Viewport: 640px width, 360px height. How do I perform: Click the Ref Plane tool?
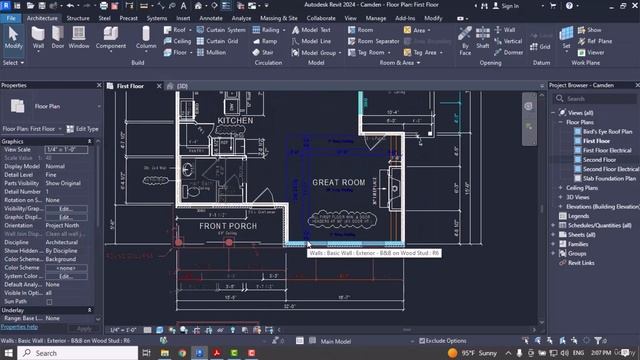pyautogui.click(x=595, y=41)
